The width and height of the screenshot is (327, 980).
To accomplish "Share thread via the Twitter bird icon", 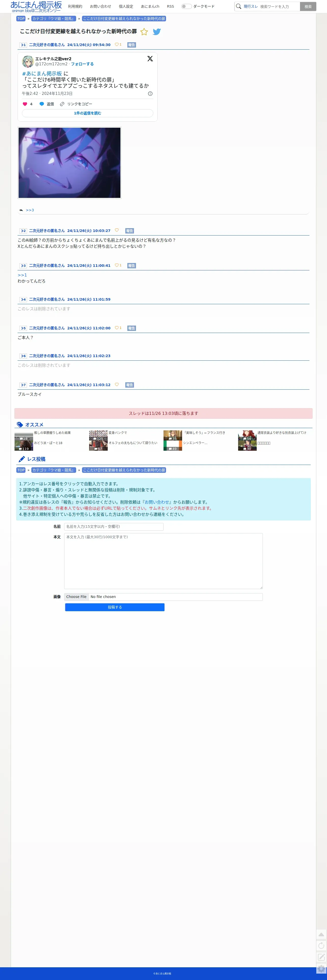I will pos(157,32).
